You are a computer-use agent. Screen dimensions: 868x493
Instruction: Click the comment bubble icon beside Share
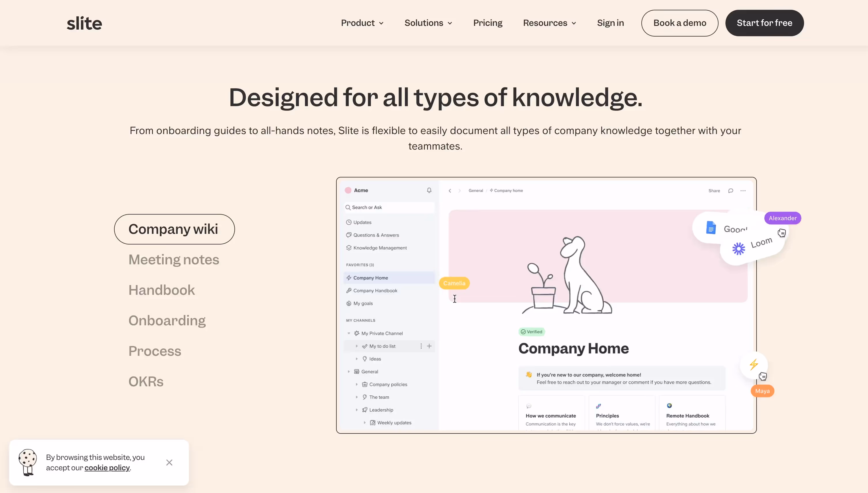[x=730, y=191]
